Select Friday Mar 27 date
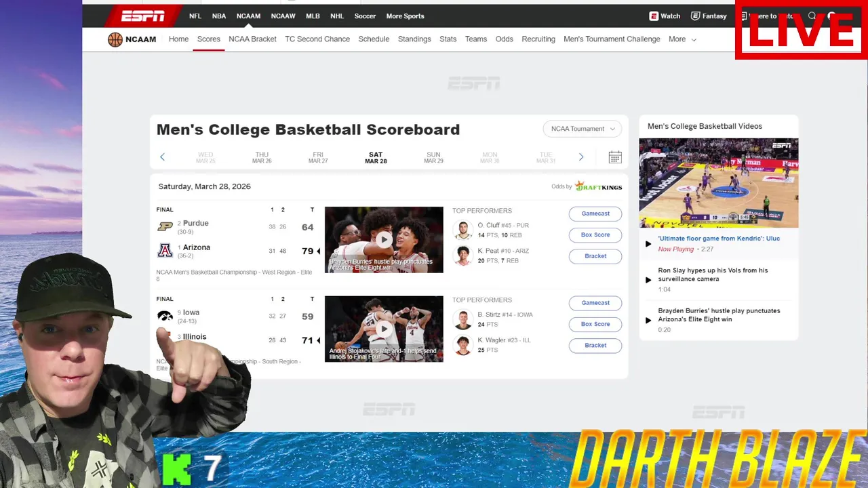This screenshot has width=868, height=488. tap(318, 158)
